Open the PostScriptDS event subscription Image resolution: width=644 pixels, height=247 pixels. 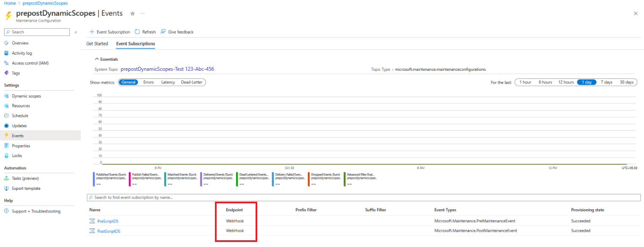point(109,231)
